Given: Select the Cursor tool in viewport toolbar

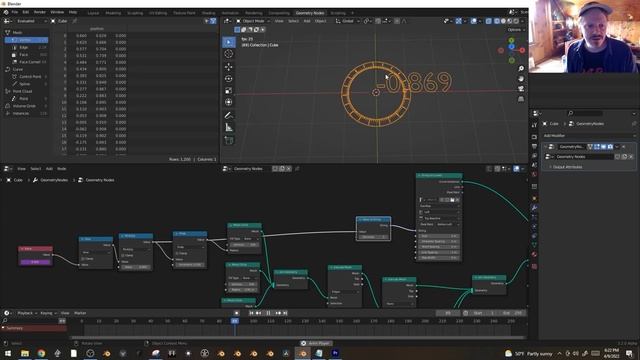Looking at the screenshot, I should click(229, 54).
